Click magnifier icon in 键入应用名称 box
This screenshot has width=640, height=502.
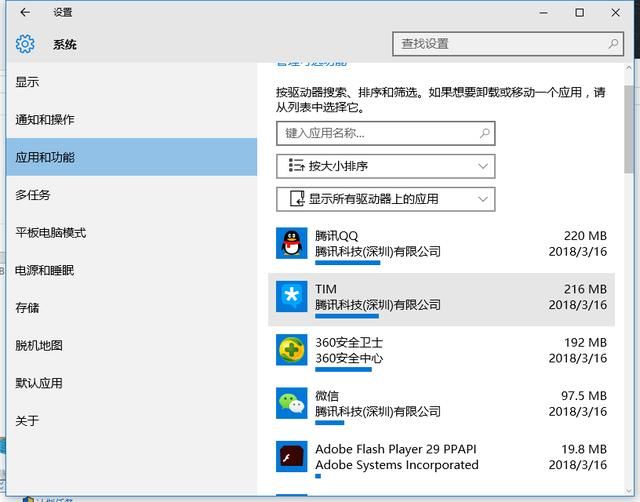(484, 133)
